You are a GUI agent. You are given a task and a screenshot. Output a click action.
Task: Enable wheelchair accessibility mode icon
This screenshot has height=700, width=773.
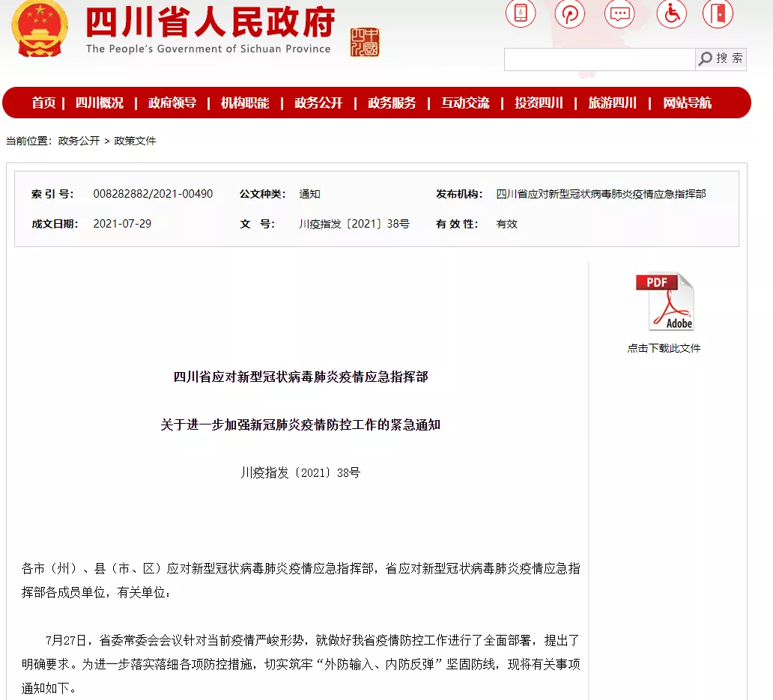[671, 13]
